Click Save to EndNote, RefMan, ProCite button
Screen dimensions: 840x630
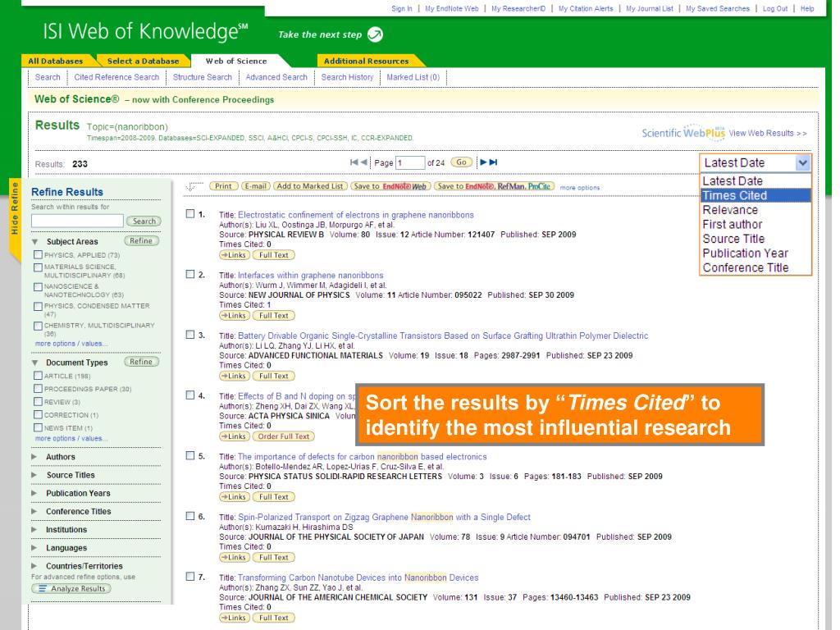pyautogui.click(x=493, y=186)
